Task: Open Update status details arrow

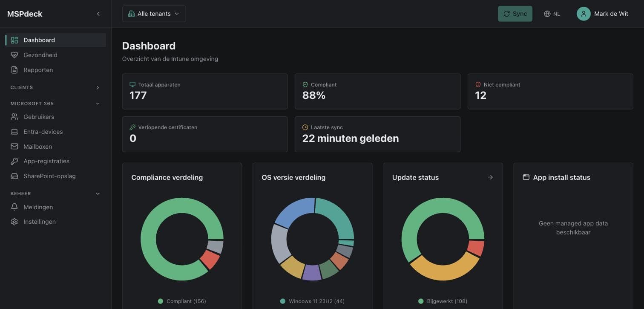Action: pyautogui.click(x=490, y=177)
